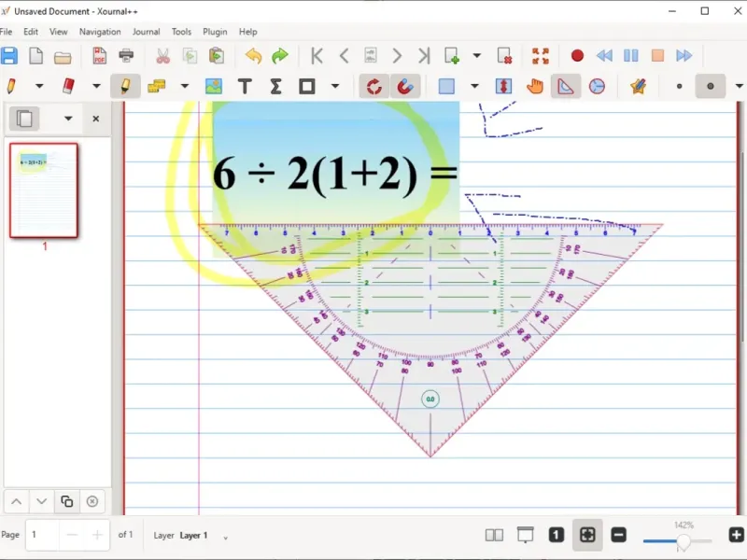Screen dimensions: 747x560
Task: Select the Eraser tool
Action: click(x=68, y=86)
